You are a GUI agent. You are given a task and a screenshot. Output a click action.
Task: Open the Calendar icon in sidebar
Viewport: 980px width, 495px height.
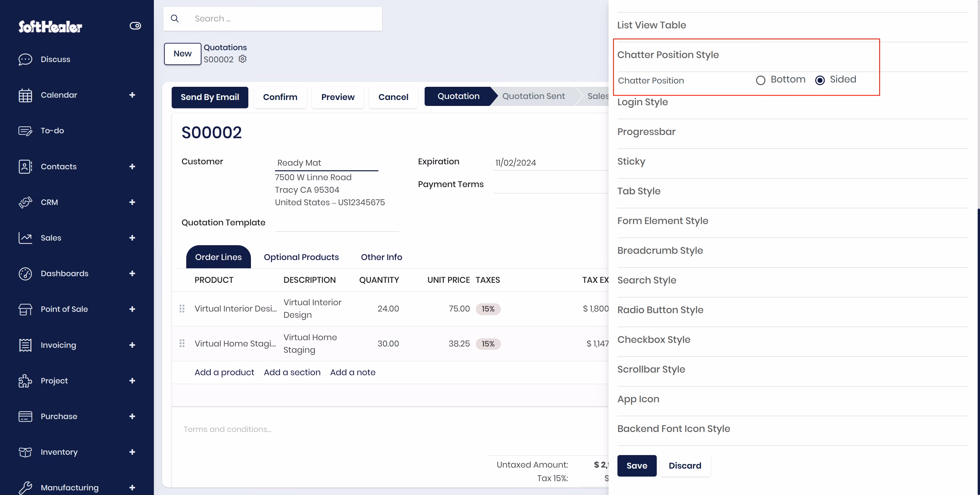point(25,95)
